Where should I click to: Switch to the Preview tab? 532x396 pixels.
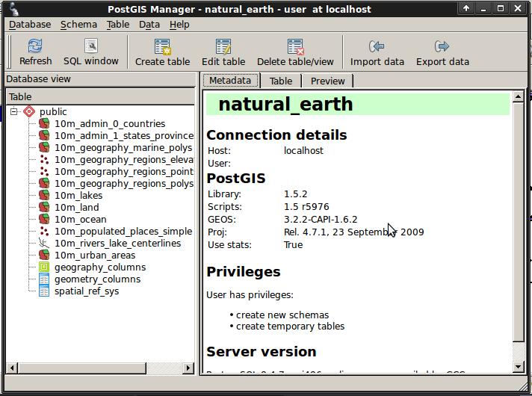(x=328, y=81)
